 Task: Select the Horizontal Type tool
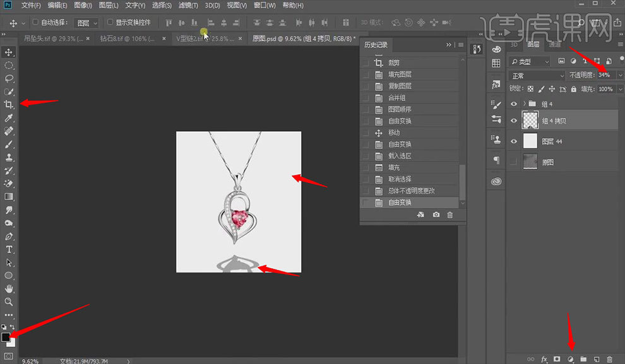click(9, 249)
